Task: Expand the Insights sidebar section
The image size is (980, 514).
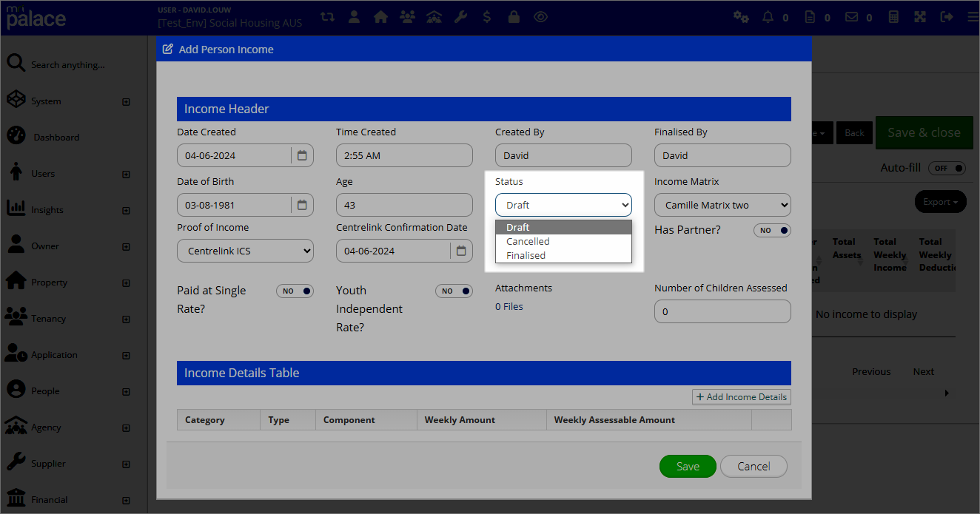Action: click(126, 210)
